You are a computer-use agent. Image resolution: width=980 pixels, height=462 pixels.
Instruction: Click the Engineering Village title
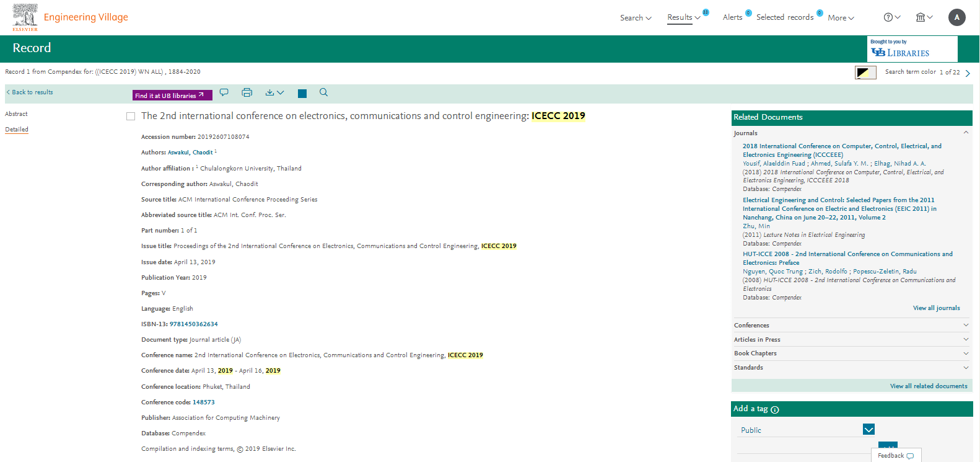click(86, 17)
